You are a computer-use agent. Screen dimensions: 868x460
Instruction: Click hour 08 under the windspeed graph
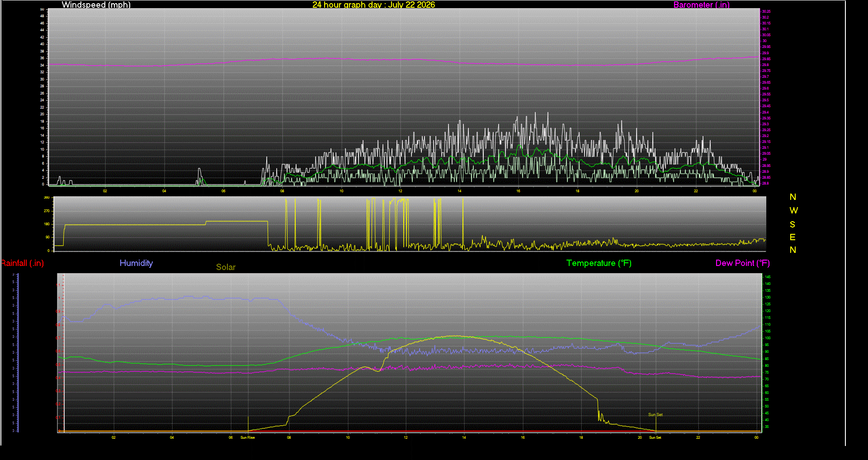click(x=282, y=191)
